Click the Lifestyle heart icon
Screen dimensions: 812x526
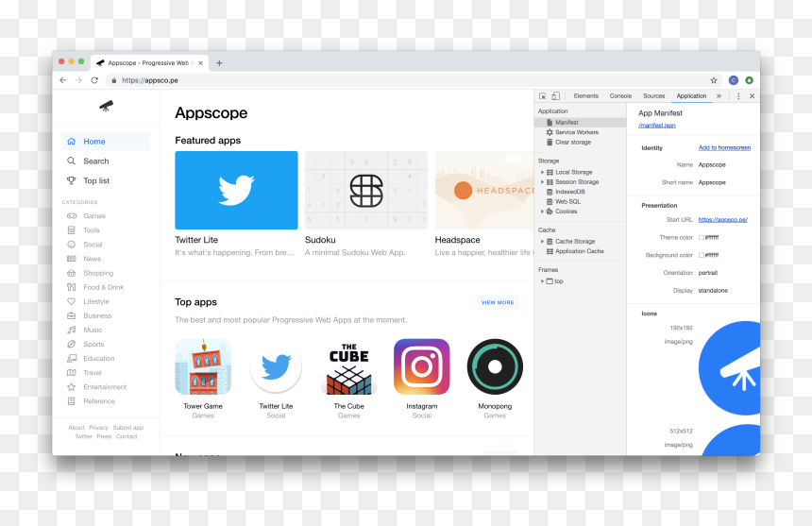tap(72, 301)
